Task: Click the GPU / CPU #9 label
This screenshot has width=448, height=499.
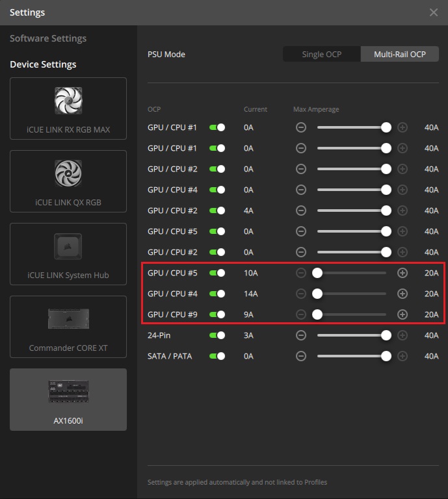Action: pos(172,314)
